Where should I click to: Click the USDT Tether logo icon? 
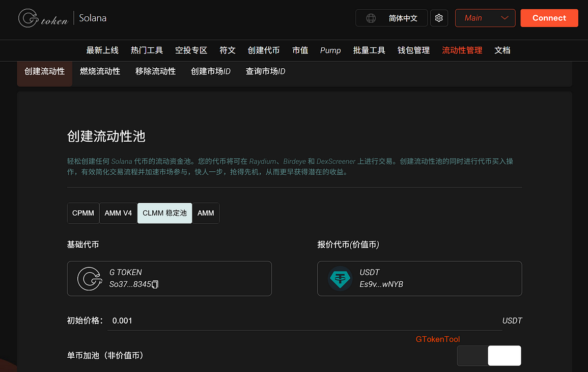point(340,279)
